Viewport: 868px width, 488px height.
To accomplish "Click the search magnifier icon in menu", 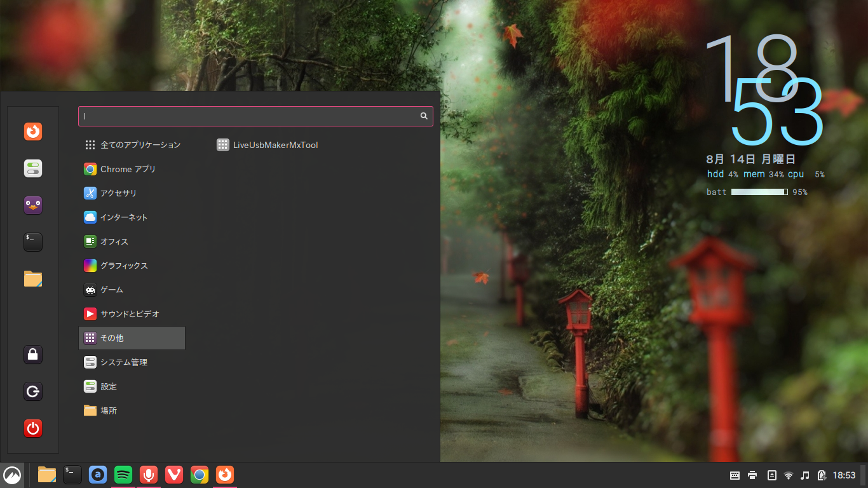I will [x=424, y=116].
